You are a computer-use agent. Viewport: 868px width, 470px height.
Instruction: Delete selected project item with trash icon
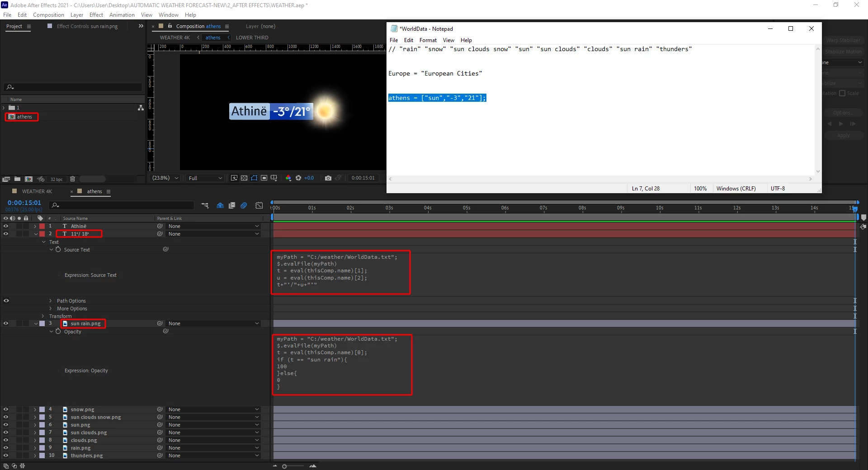click(72, 179)
